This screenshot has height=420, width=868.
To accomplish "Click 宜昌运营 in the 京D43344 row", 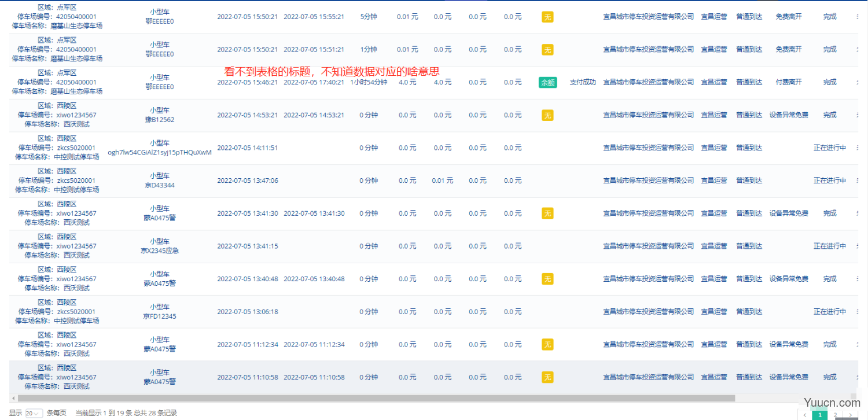I will tap(714, 180).
